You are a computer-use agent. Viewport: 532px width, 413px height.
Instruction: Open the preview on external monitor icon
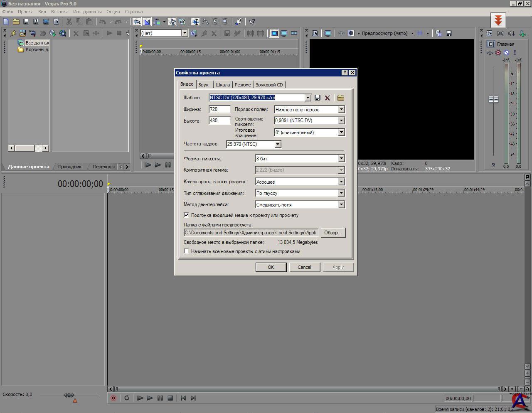coord(328,33)
